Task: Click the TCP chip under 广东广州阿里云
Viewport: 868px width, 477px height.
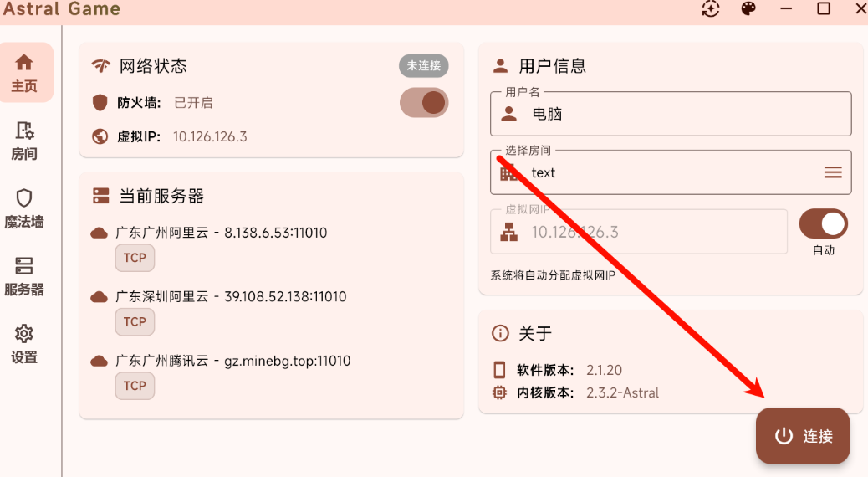Action: (135, 259)
